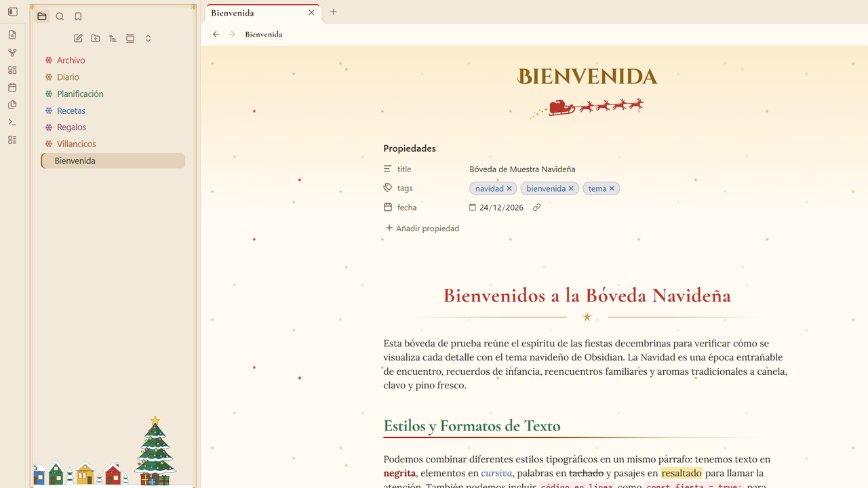Open the daily note link icon beside date
The image size is (868, 488).
coord(536,207)
